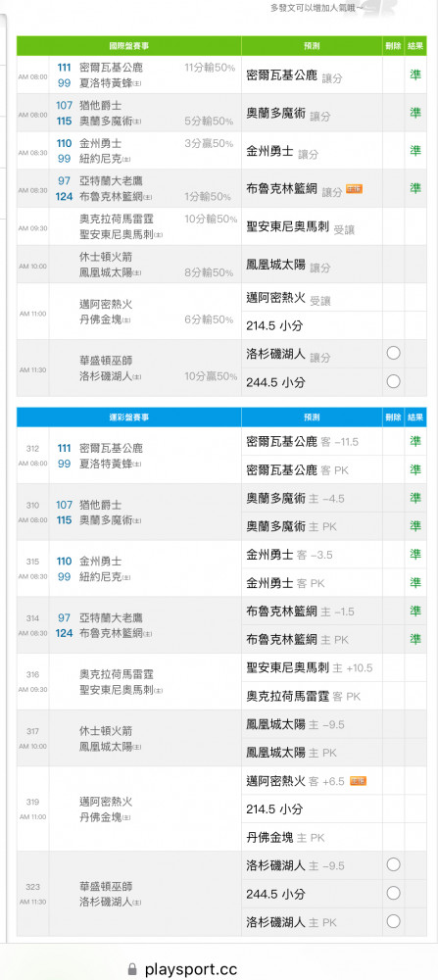Screen dimensions: 438x980
Task: Click 金州勇士 客 -3.5 prediction
Action: (x=290, y=555)
